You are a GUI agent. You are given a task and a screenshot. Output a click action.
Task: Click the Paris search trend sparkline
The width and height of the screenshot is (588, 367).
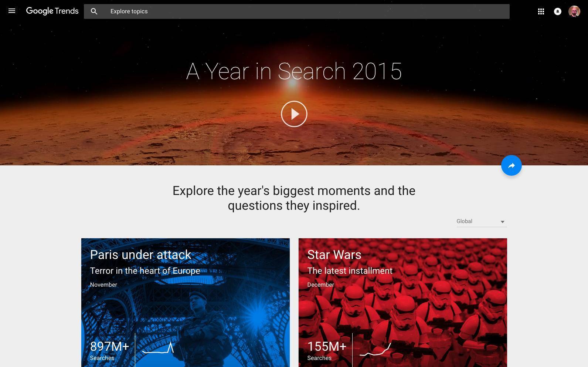pos(158,349)
